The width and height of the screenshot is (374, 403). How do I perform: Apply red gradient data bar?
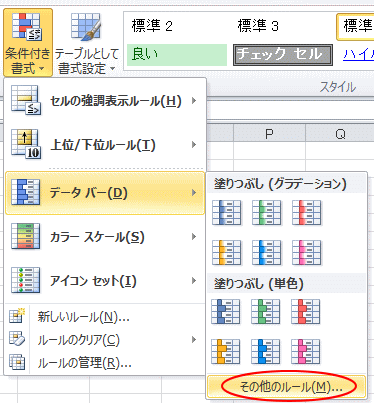(307, 213)
